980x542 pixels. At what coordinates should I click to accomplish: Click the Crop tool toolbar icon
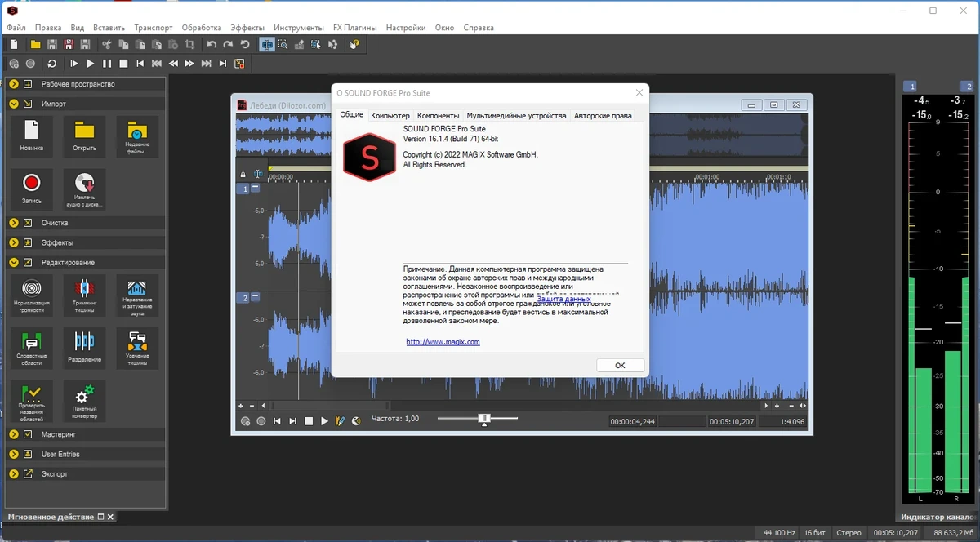click(189, 44)
